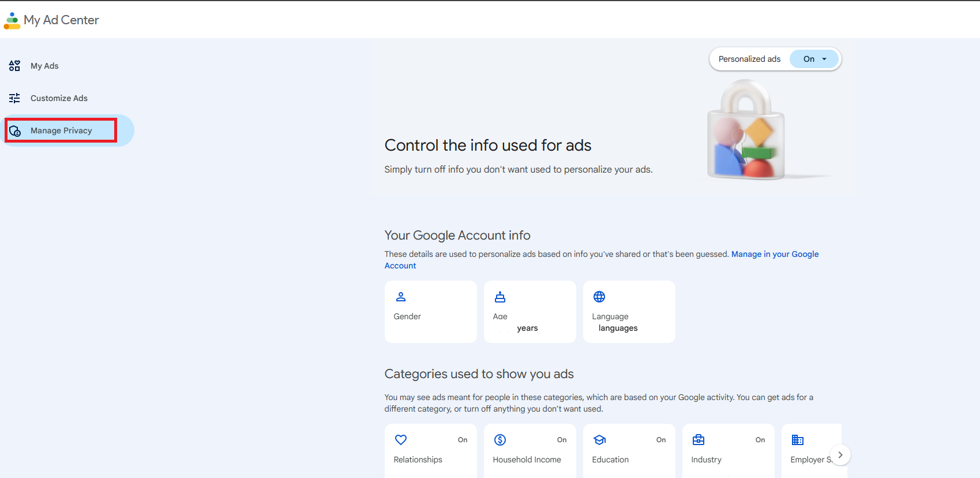The width and height of the screenshot is (980, 478).
Task: Click the Education graduation cap icon
Action: pyautogui.click(x=599, y=440)
